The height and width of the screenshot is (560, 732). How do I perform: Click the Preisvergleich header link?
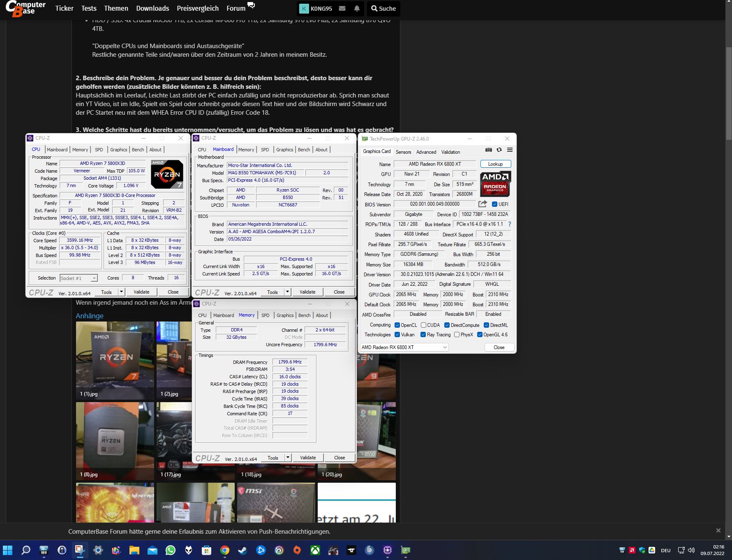pos(198,8)
